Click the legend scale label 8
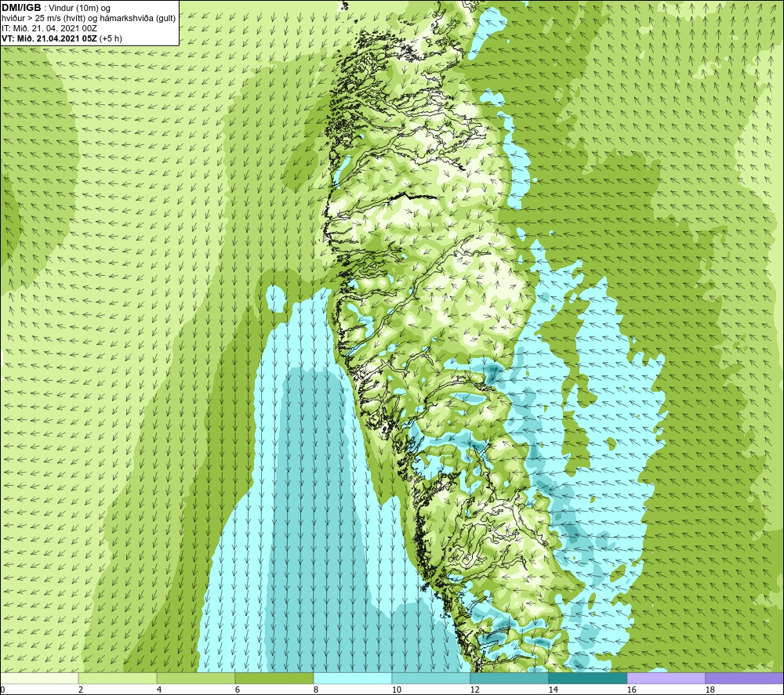Image resolution: width=784 pixels, height=695 pixels. tap(316, 690)
